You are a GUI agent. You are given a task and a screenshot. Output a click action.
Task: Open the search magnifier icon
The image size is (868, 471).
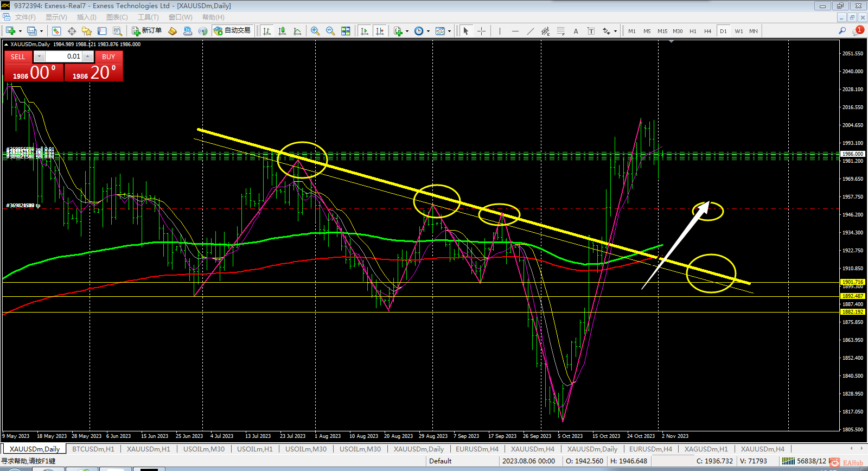(843, 31)
